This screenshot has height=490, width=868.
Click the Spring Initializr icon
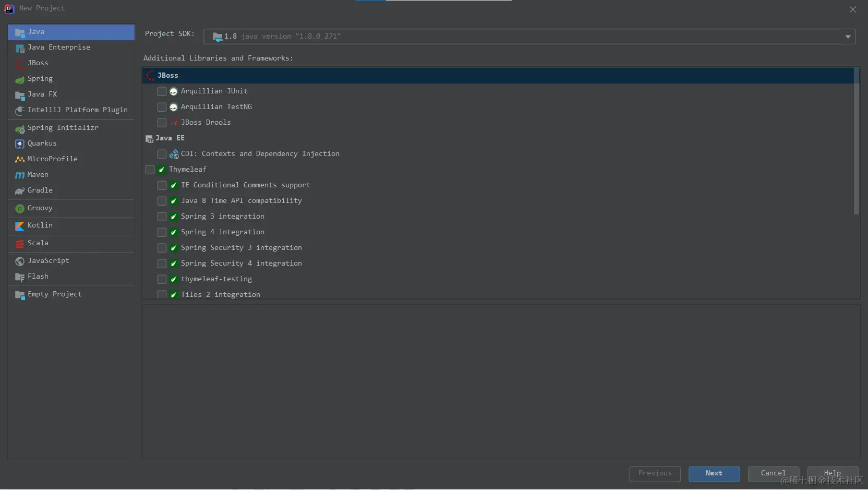click(20, 128)
